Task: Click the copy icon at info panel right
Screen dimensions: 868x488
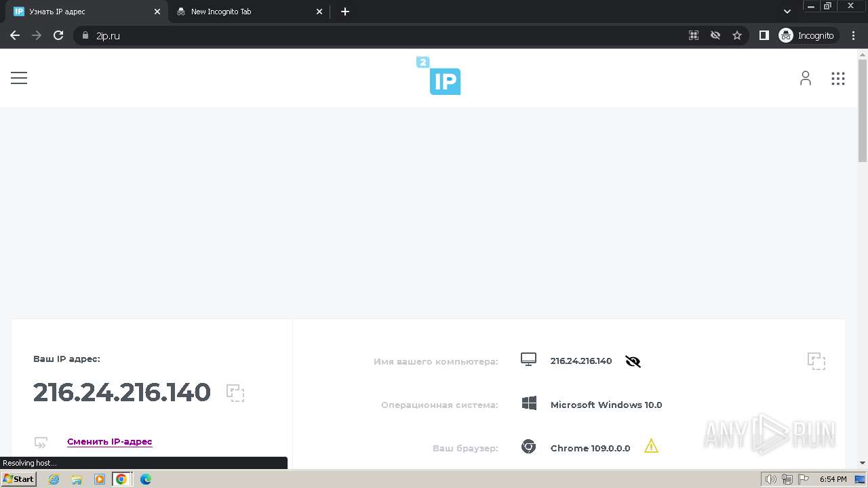Action: point(816,361)
